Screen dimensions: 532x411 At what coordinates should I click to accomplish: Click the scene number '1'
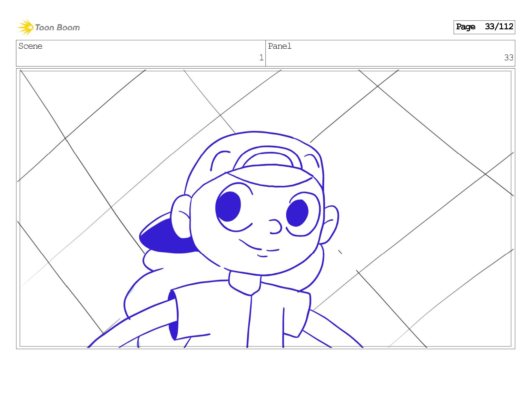tap(261, 58)
